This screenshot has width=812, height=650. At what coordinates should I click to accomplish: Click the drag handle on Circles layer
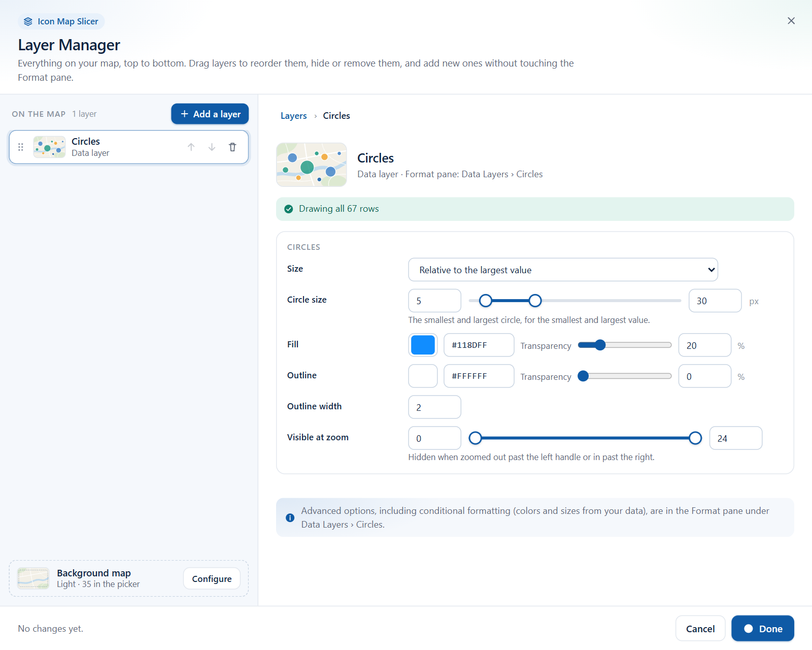point(21,147)
